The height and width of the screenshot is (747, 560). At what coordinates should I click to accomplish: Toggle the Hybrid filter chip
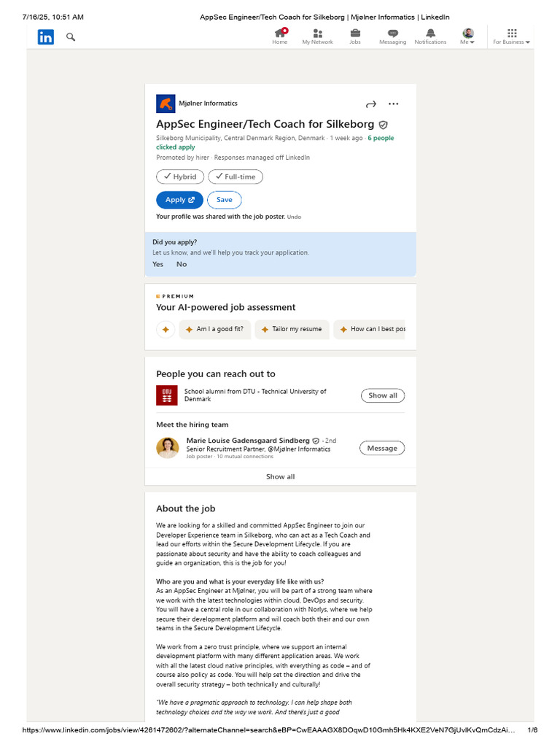(179, 177)
